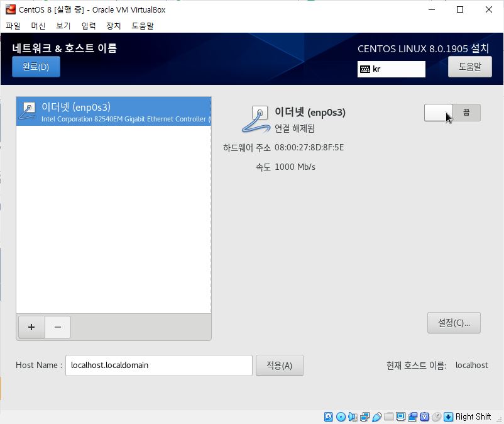
Task: Click the keyboard capture arrow icon
Action: (448, 416)
